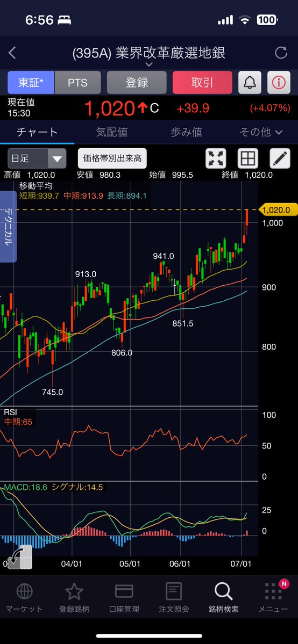Tap the RSI 中期:65 label
The height and width of the screenshot is (644, 298).
[18, 422]
